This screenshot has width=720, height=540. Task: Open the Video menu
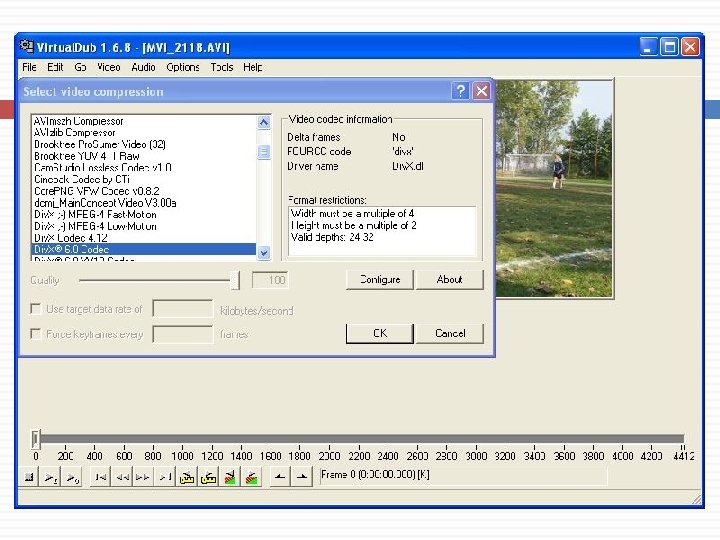(109, 67)
